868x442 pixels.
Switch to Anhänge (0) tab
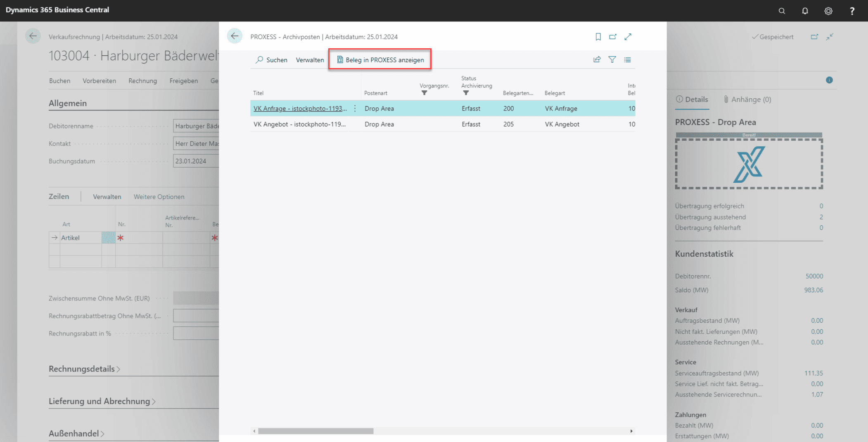pyautogui.click(x=747, y=99)
